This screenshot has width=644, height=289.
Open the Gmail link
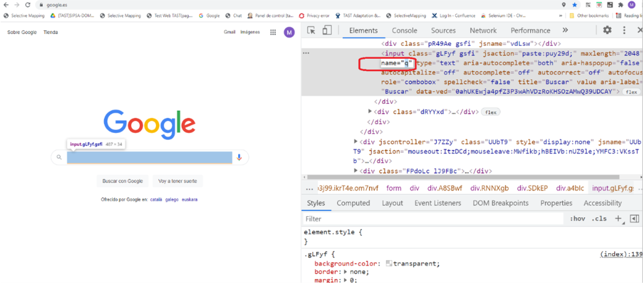point(230,32)
